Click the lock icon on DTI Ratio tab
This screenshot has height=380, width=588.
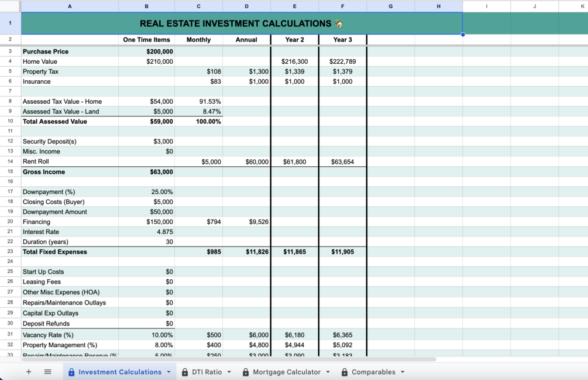coord(185,372)
